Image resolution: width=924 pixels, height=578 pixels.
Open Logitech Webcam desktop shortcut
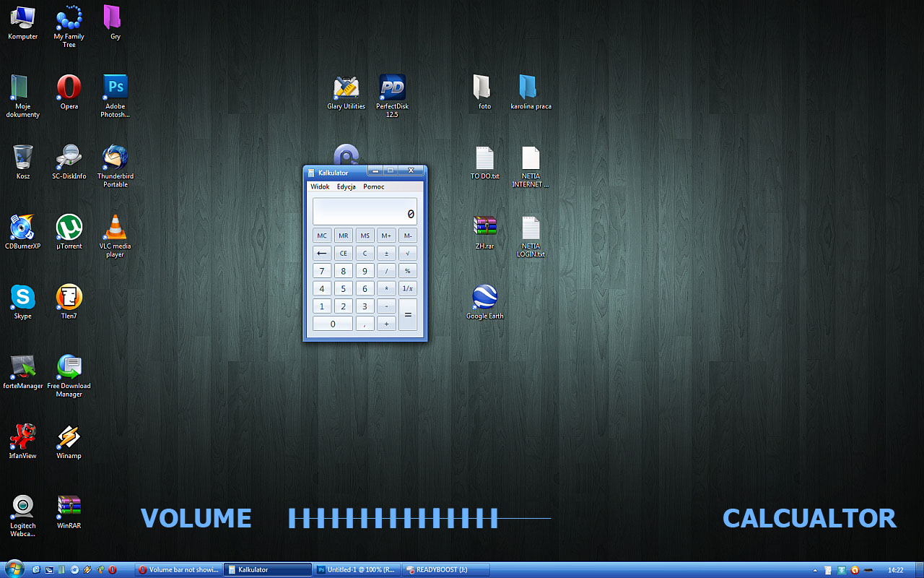(x=22, y=516)
